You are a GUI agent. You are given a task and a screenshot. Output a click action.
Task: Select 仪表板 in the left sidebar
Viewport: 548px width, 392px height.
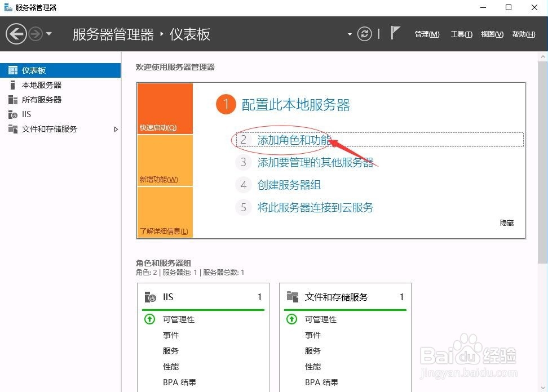34,70
